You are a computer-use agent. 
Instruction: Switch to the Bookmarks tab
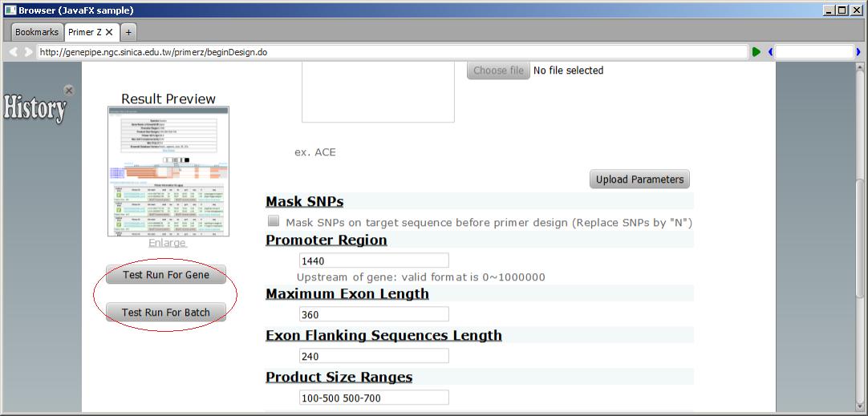click(37, 32)
